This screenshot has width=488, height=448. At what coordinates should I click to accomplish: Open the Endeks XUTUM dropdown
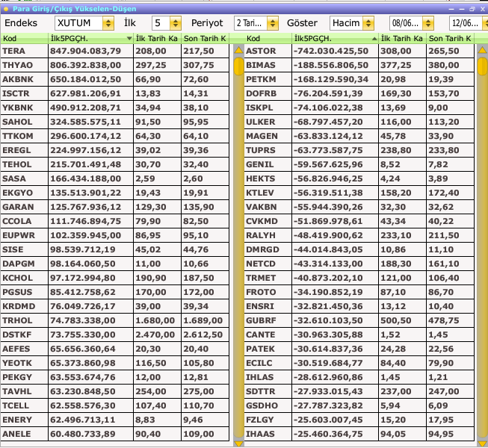point(108,23)
